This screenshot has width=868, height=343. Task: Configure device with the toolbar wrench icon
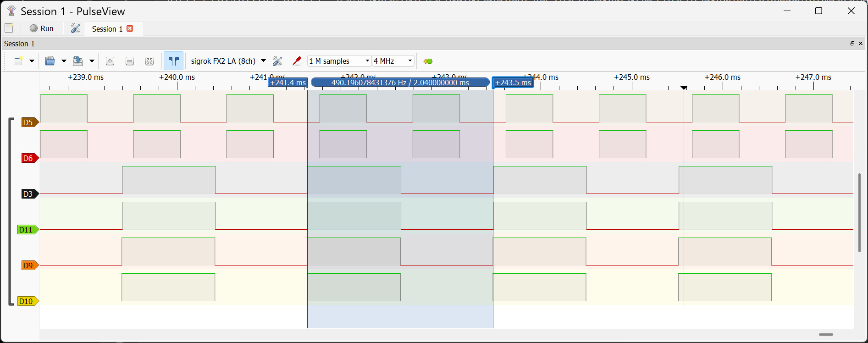pyautogui.click(x=277, y=61)
